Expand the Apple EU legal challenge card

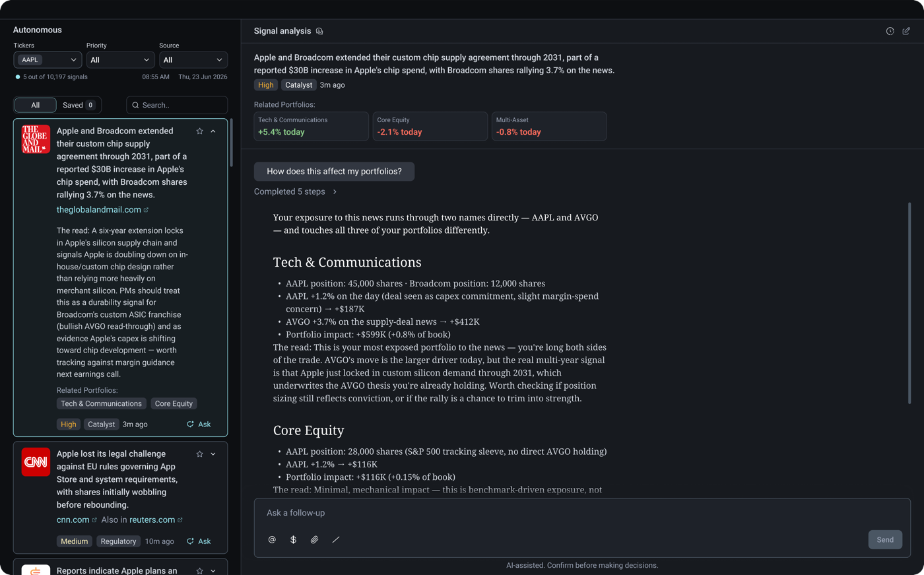pos(213,454)
